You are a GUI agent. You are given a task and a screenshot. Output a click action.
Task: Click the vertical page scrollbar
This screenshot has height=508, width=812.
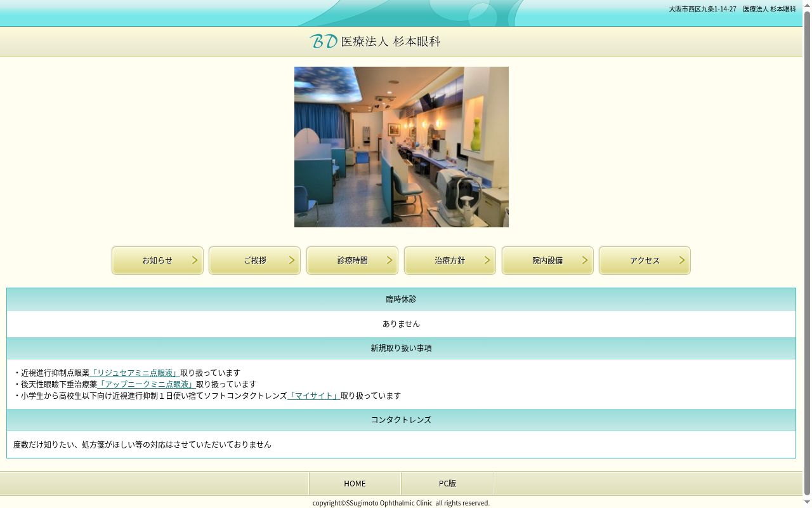(807, 254)
